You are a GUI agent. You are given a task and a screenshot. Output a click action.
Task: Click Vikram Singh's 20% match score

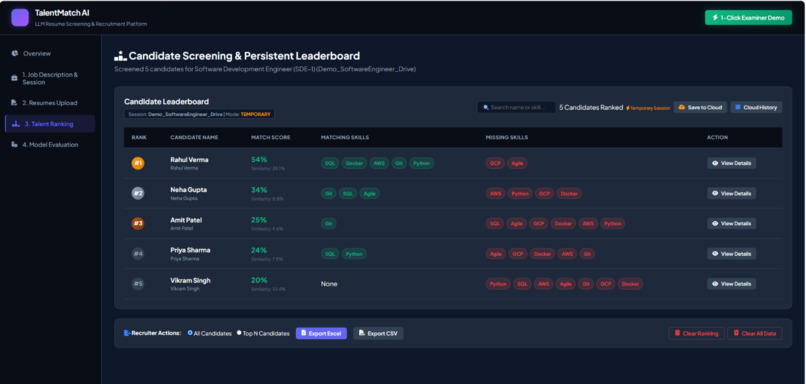pos(259,280)
